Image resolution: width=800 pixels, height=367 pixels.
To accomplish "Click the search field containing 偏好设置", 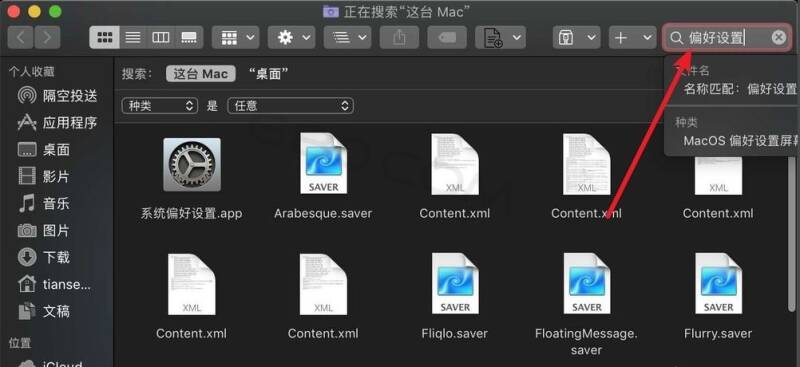I will (x=727, y=37).
